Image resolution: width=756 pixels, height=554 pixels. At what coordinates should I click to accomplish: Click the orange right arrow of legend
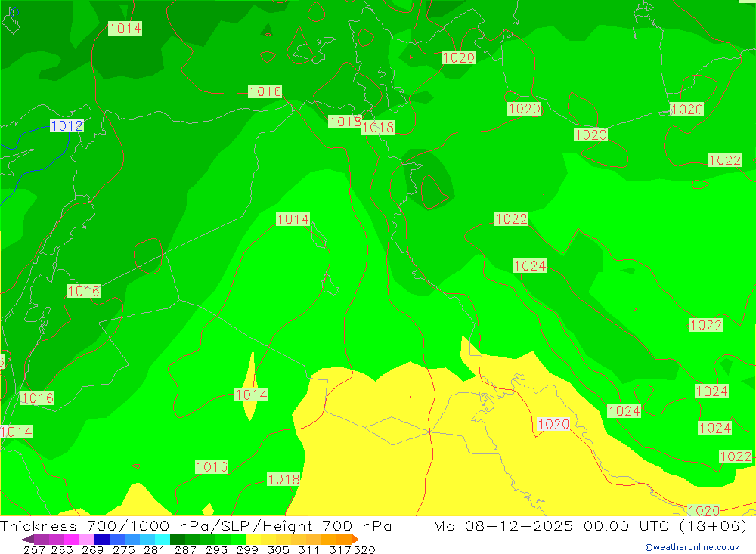tap(355, 539)
